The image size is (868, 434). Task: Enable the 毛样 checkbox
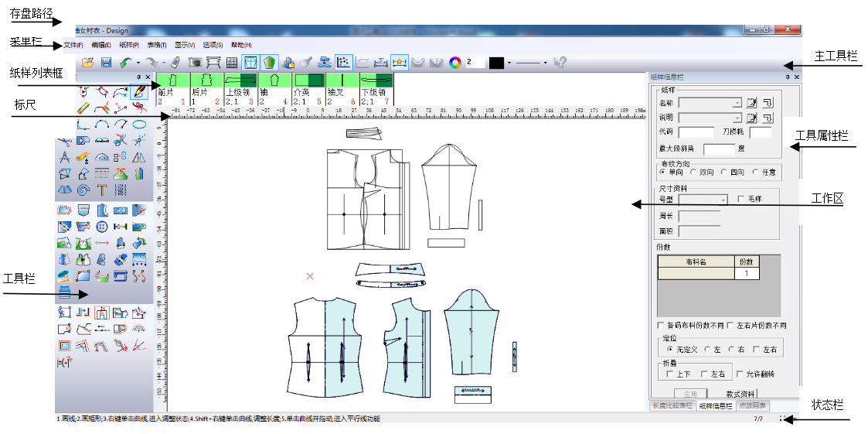tap(742, 199)
